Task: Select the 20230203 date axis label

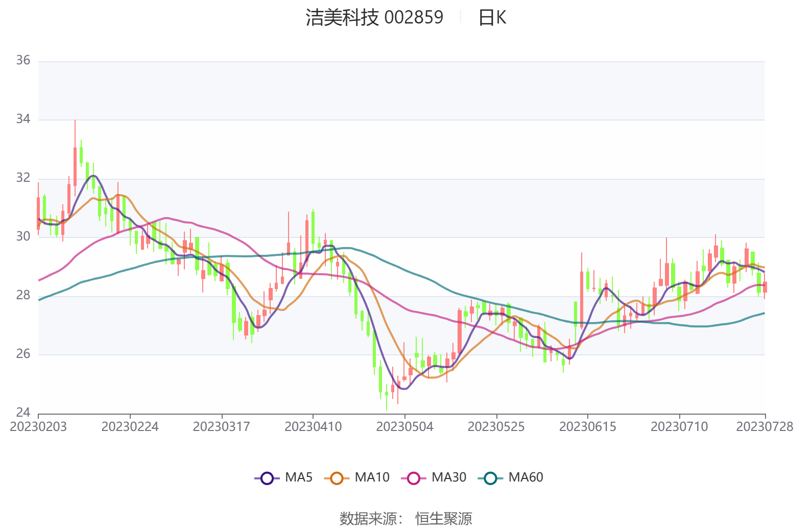Action: [38, 427]
